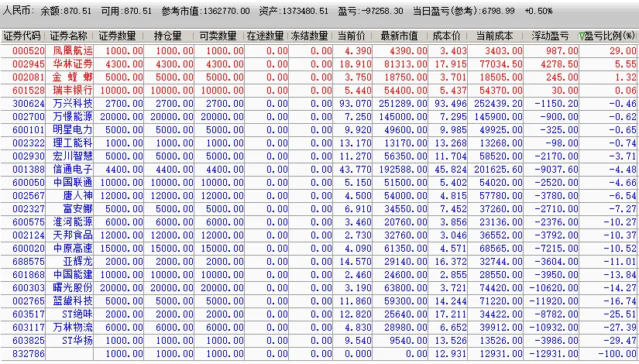Select the 中国联通 stock name
The width and height of the screenshot is (639, 364).
(73, 183)
